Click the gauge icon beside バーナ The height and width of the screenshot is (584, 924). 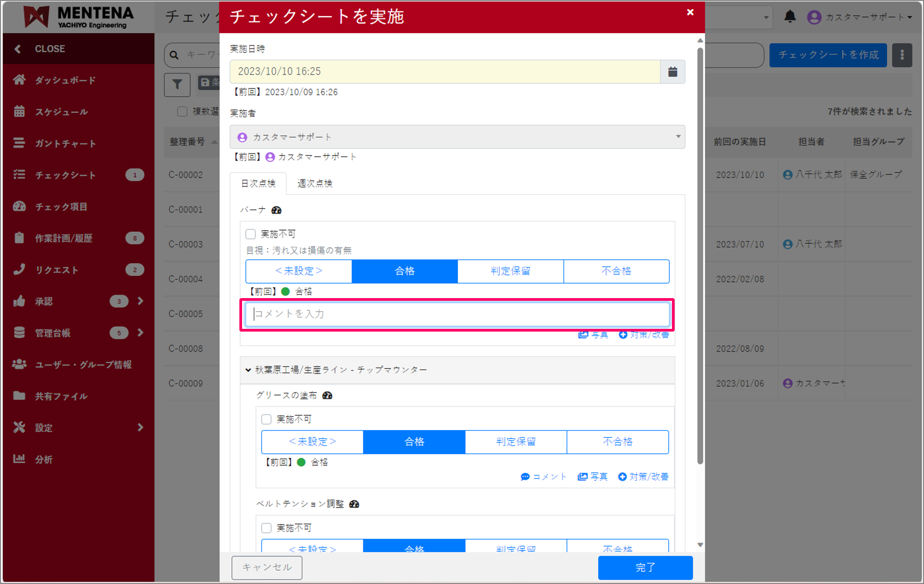click(x=276, y=210)
